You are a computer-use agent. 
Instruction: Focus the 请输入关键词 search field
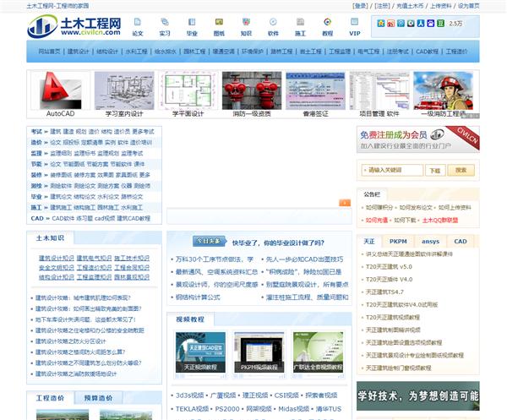click(392, 170)
